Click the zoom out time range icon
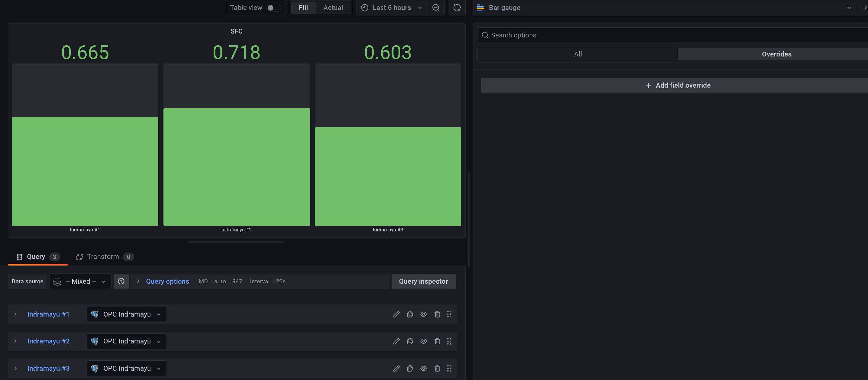This screenshot has width=868, height=380. point(436,8)
